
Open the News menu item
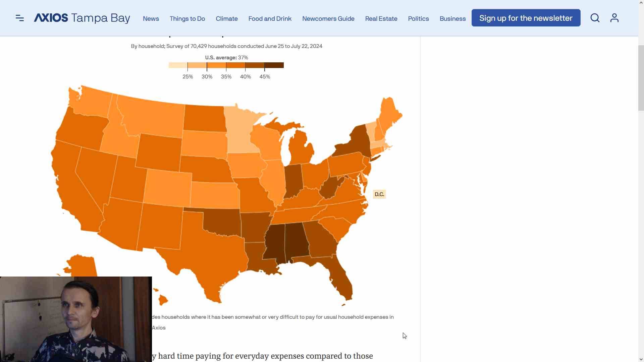click(151, 19)
